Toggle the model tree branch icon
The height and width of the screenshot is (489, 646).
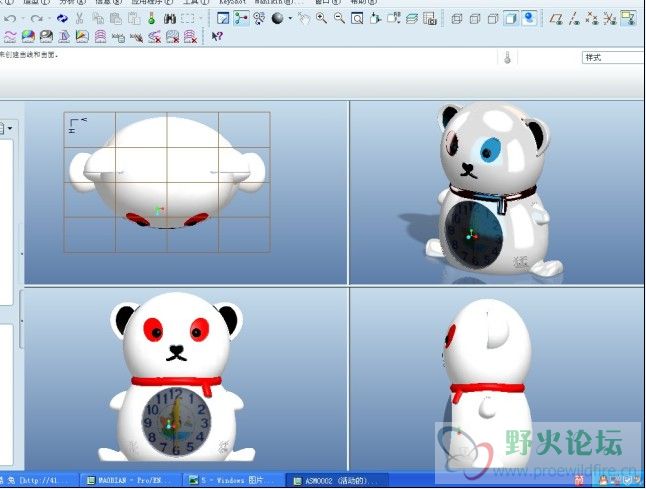pyautogui.click(x=241, y=19)
